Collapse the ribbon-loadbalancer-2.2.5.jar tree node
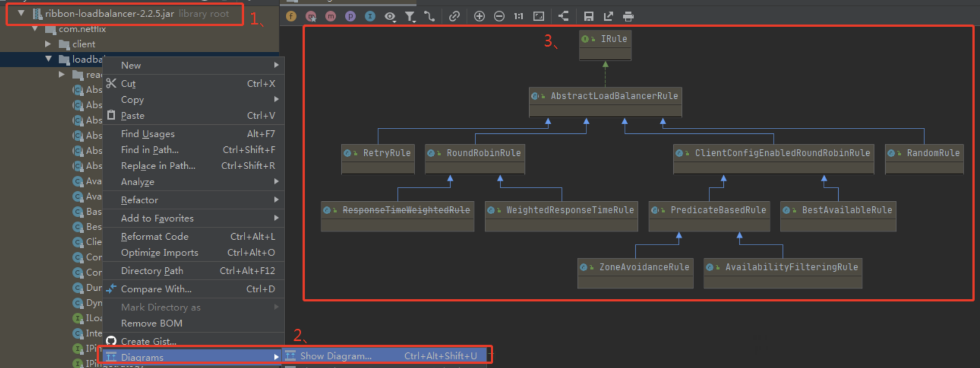Image resolution: width=980 pixels, height=368 pixels. (x=21, y=13)
